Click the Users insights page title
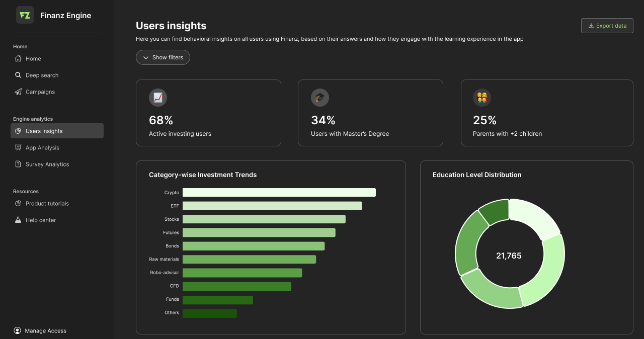This screenshot has height=339, width=644. 171,26
